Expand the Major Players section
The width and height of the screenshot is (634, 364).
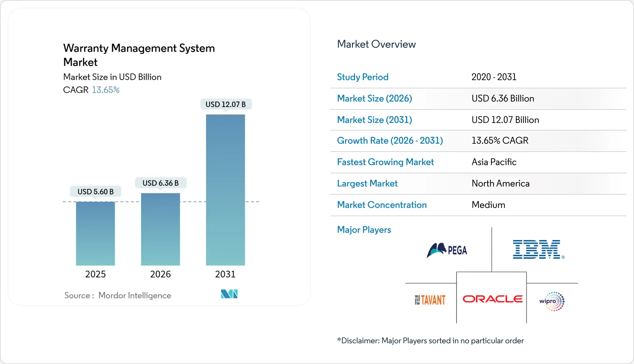[x=364, y=229]
